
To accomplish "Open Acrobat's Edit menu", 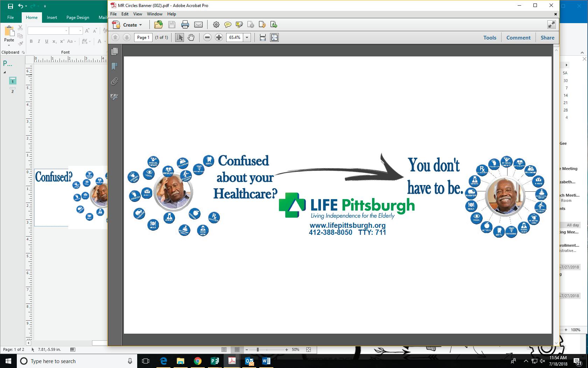I will pyautogui.click(x=125, y=14).
